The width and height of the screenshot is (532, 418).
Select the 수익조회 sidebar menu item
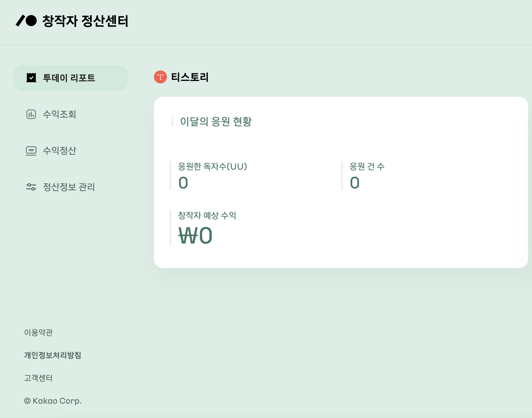click(x=59, y=114)
